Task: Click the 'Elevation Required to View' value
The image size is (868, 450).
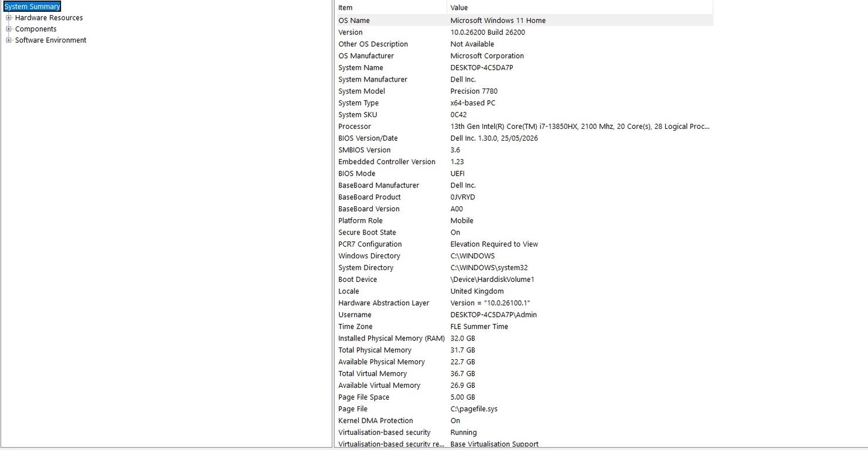Action: tap(494, 243)
